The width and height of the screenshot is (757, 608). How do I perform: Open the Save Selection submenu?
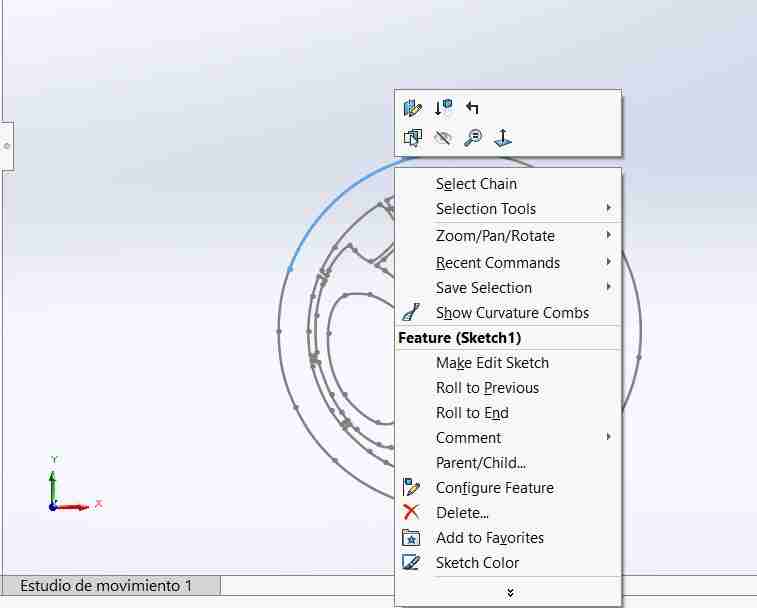point(508,288)
